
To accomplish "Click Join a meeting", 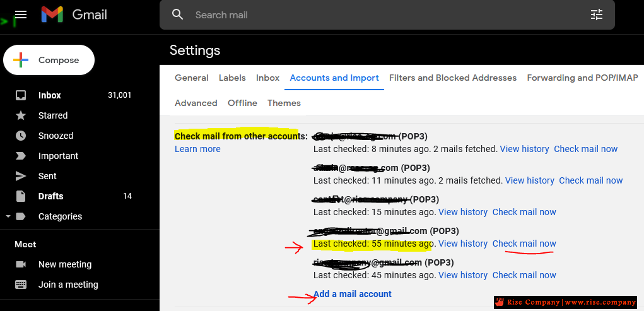I will [68, 285].
